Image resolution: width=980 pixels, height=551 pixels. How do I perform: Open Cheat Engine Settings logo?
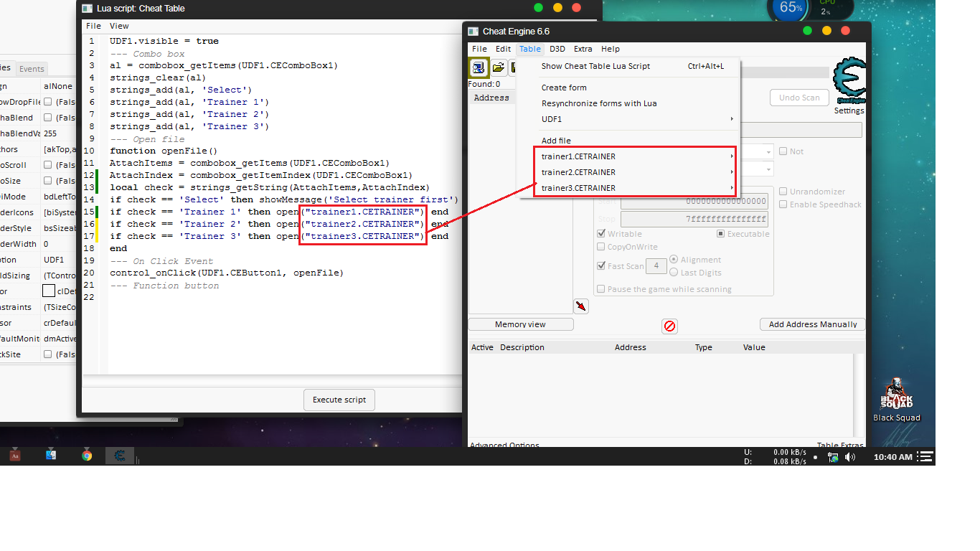849,81
